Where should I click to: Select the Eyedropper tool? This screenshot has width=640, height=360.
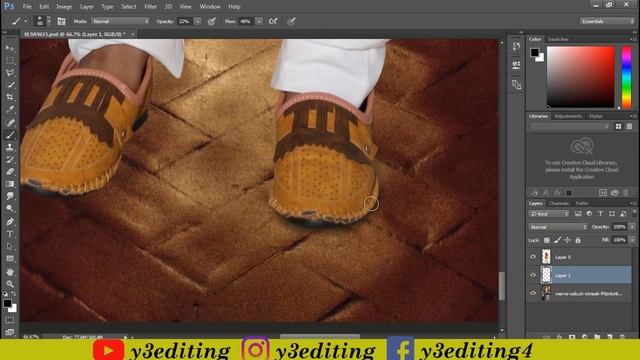coord(10,110)
